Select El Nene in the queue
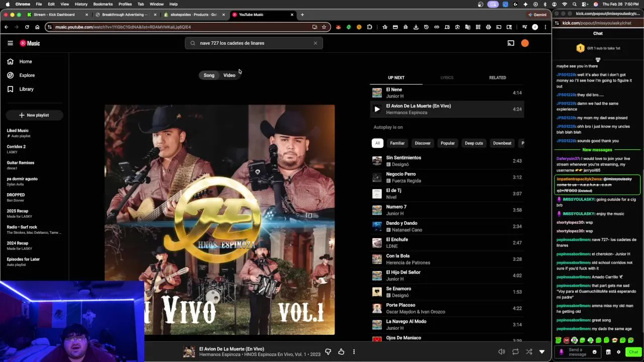 tap(447, 93)
